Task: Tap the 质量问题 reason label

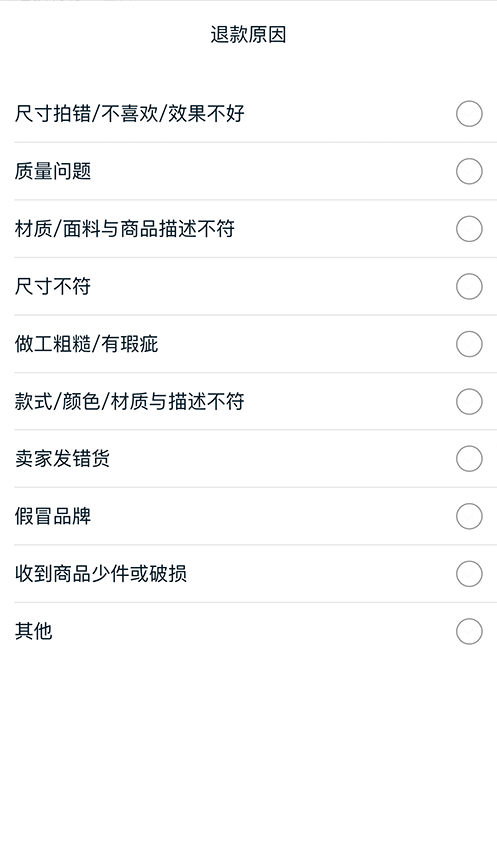Action: (53, 171)
